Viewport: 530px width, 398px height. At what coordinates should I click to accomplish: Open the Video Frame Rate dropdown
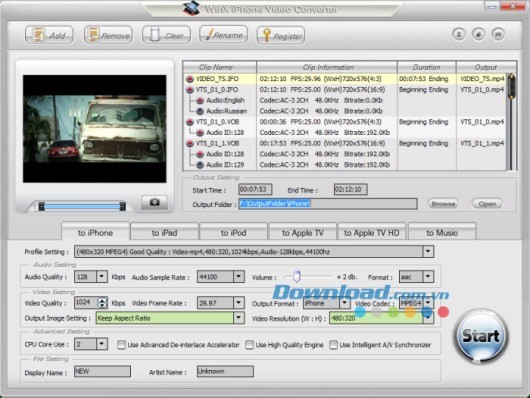click(x=239, y=303)
